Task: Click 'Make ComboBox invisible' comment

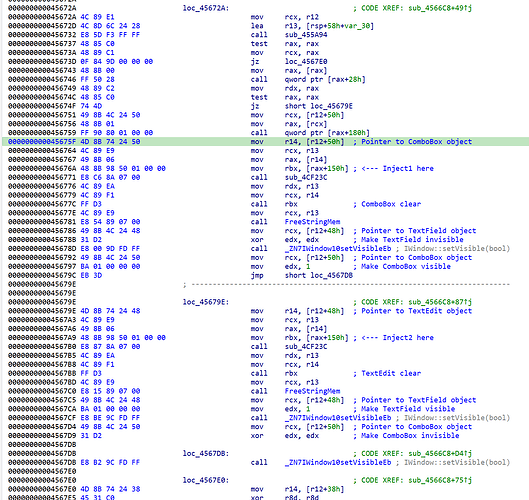Action: click(x=410, y=436)
